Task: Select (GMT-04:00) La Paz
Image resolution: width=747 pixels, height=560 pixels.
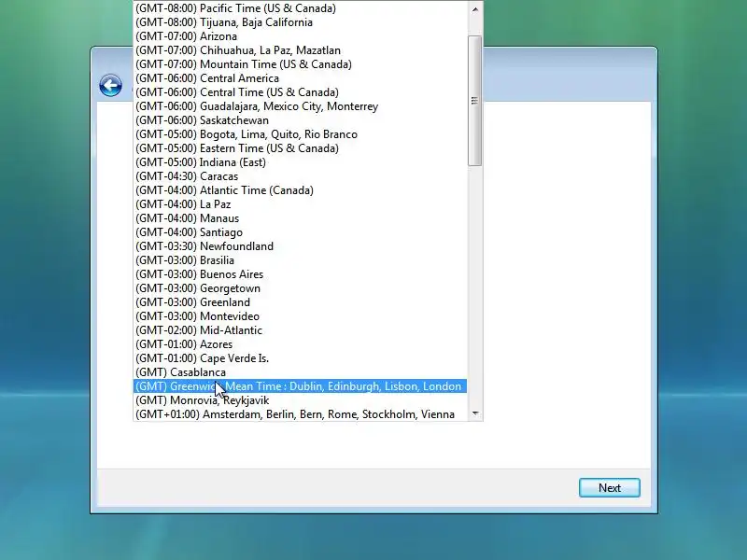Action: [300, 204]
